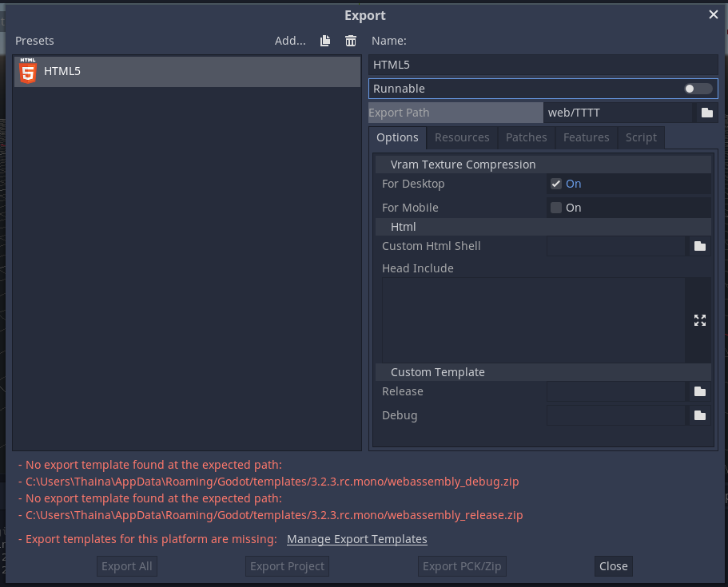Expand the Head Include editor fullscreen
Image resolution: width=728 pixels, height=587 pixels.
(x=699, y=319)
